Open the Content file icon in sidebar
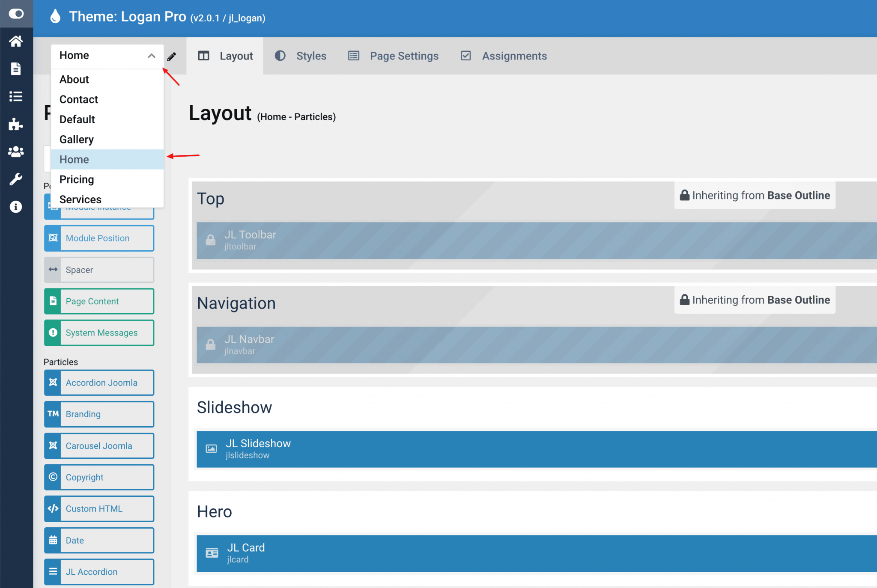This screenshot has height=588, width=877. 16,68
